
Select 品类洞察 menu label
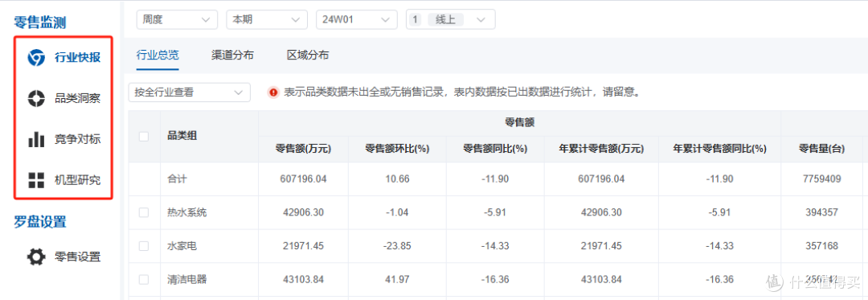click(77, 98)
